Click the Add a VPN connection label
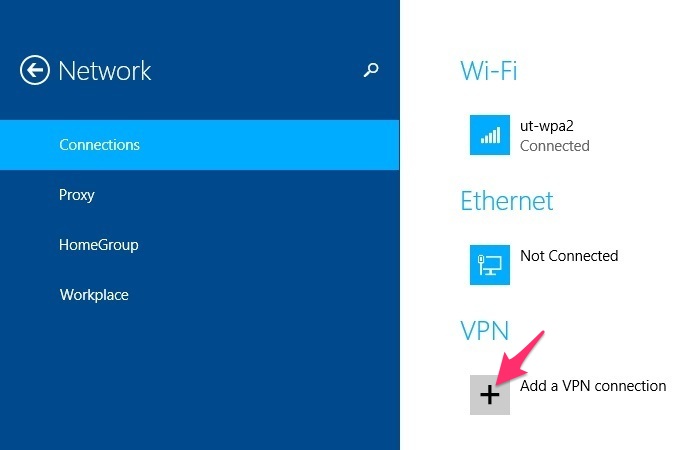The image size is (687, 450). click(x=593, y=386)
